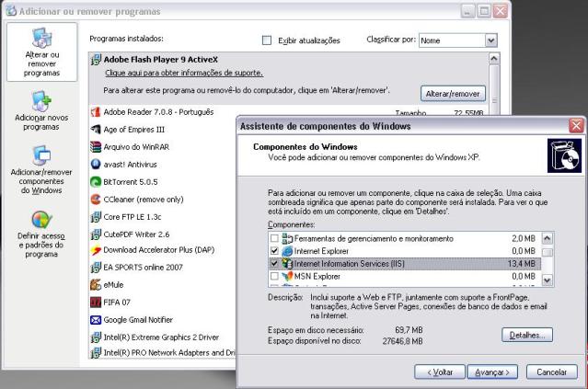The width and height of the screenshot is (588, 389).
Task: Click the eMule program icon
Action: (95, 285)
